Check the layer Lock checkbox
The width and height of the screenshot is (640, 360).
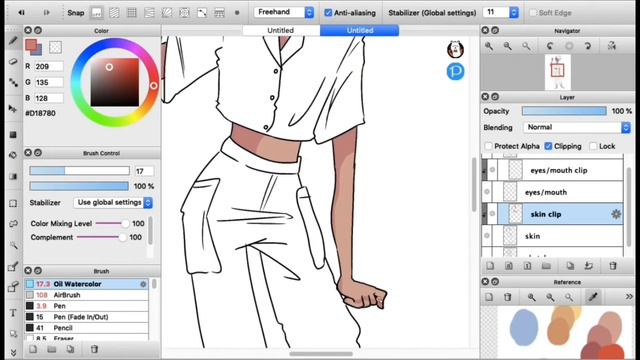coord(593,146)
